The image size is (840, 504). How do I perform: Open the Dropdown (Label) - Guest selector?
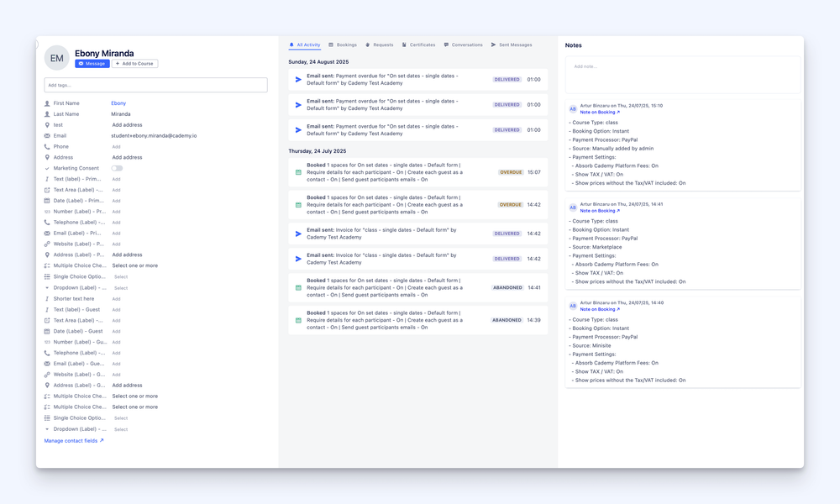[x=119, y=428]
